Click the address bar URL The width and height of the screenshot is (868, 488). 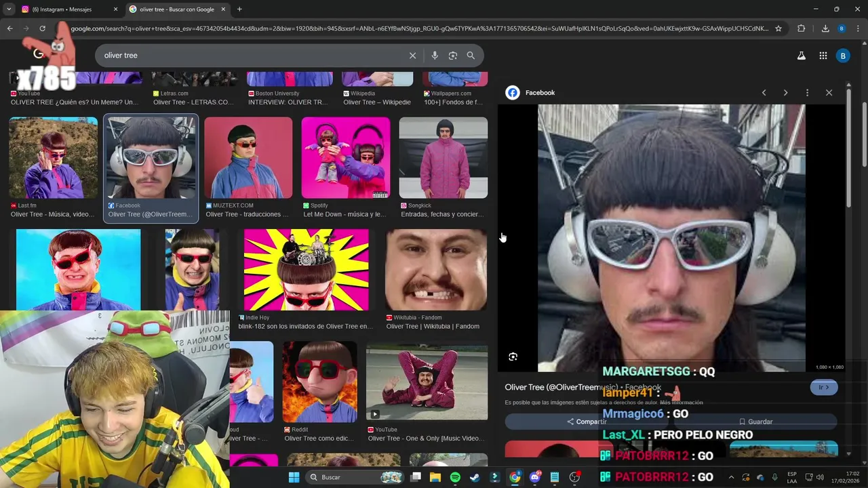(420, 28)
